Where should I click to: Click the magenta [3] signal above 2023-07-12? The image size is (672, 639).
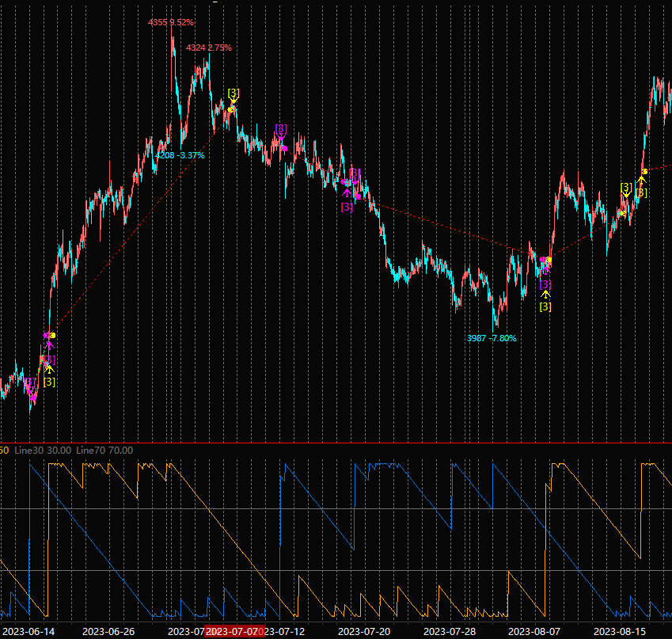click(281, 129)
